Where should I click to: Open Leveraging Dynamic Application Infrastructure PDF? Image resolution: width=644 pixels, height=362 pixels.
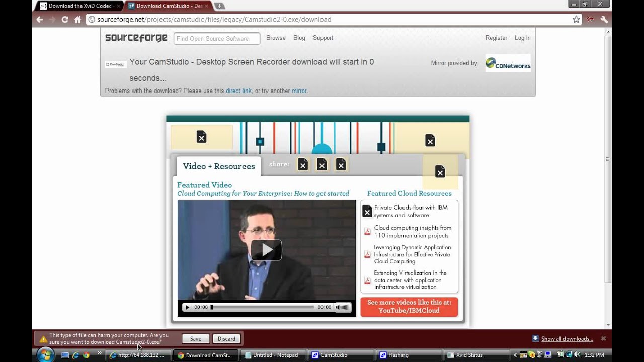(413, 254)
